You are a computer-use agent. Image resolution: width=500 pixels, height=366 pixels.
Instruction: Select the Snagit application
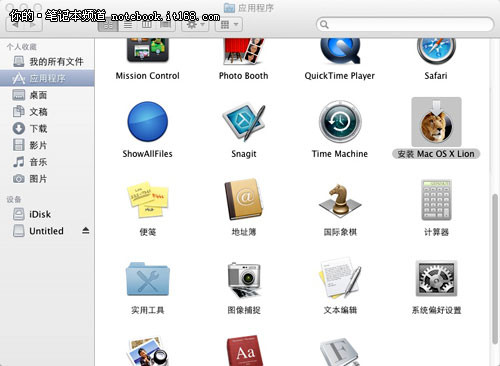tap(244, 122)
